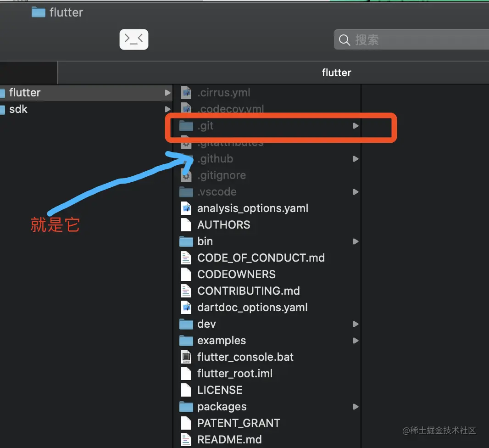Select the flutter folder in left column
The width and height of the screenshot is (489, 448).
click(86, 93)
